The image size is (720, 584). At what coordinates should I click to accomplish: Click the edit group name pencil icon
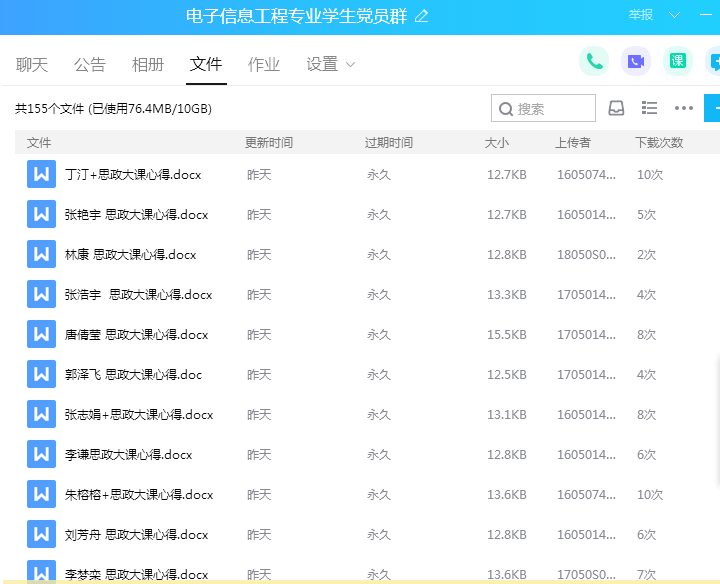[422, 16]
